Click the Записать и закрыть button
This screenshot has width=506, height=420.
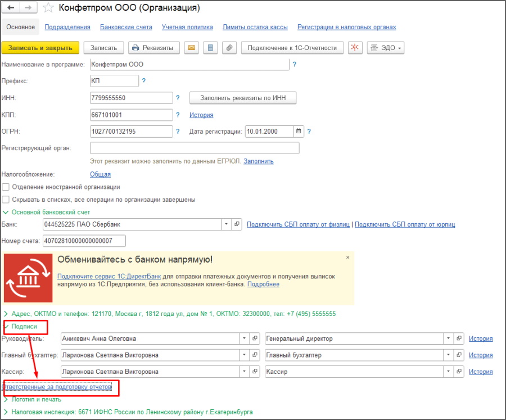(x=40, y=48)
